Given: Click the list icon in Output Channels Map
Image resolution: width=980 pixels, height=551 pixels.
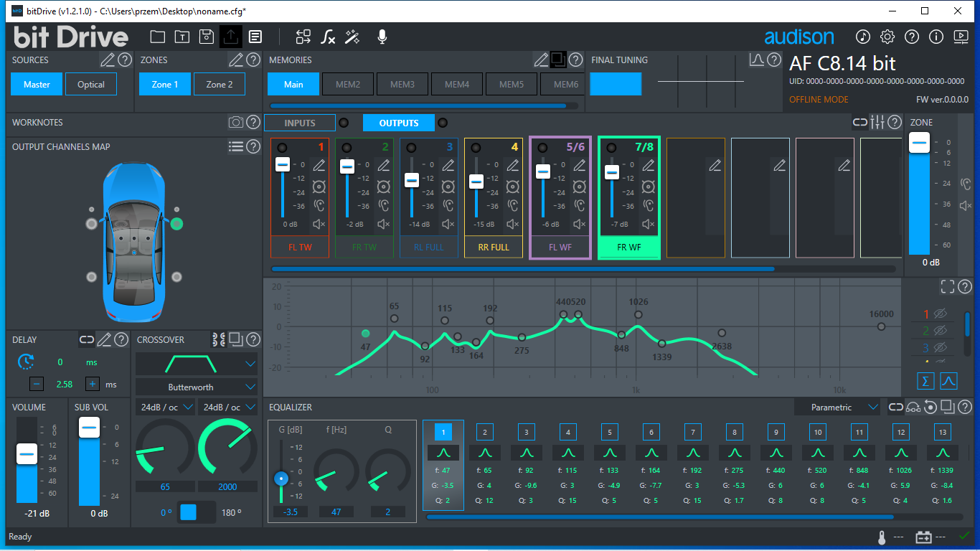Looking at the screenshot, I should (x=236, y=147).
